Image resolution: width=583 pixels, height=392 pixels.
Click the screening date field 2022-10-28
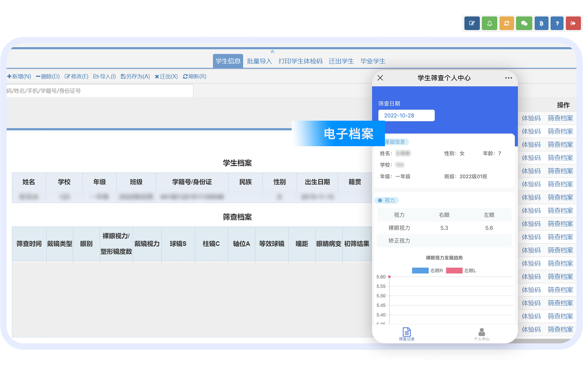coord(406,115)
